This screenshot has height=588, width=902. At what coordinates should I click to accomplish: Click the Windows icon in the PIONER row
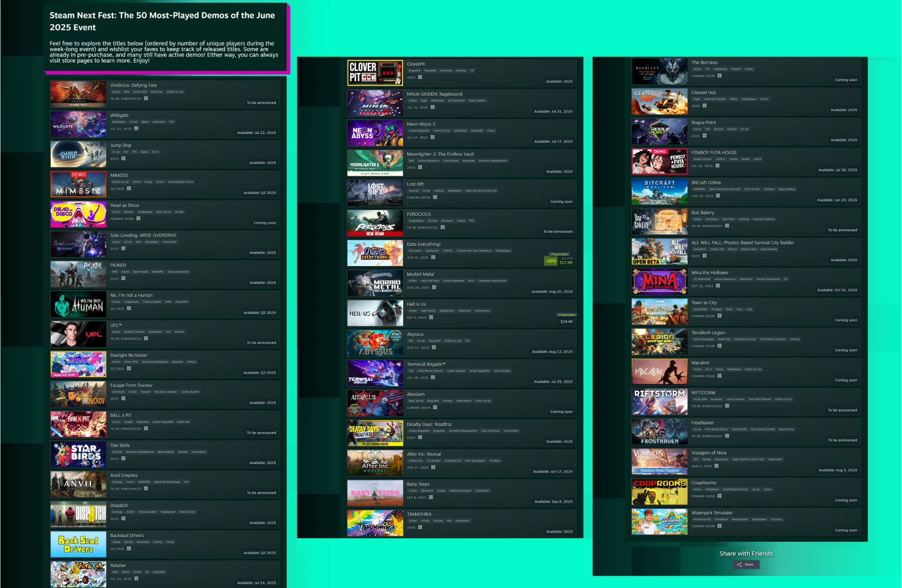pyautogui.click(x=123, y=278)
